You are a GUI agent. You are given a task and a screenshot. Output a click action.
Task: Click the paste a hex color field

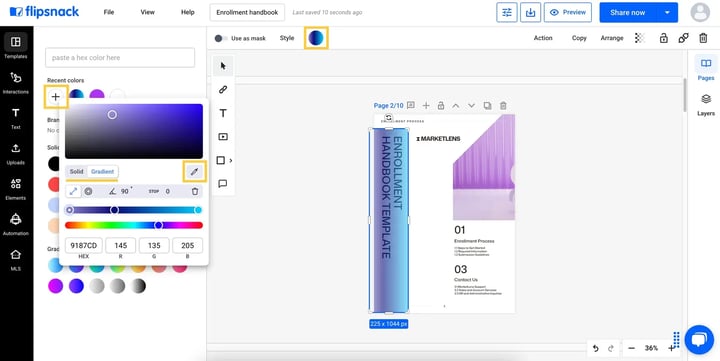(120, 58)
